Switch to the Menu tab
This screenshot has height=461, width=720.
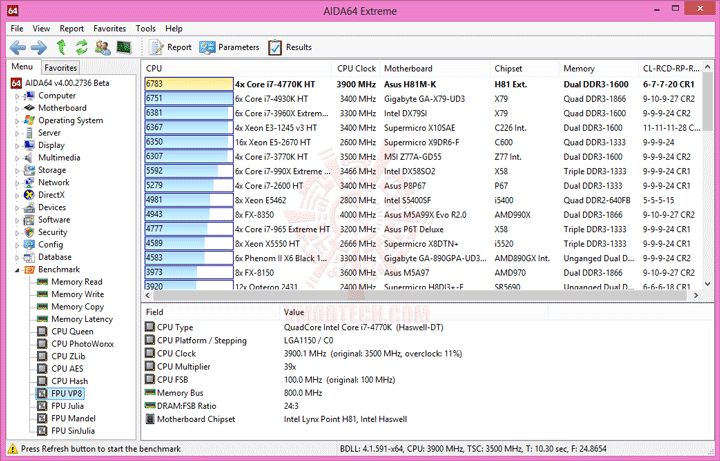(x=22, y=67)
